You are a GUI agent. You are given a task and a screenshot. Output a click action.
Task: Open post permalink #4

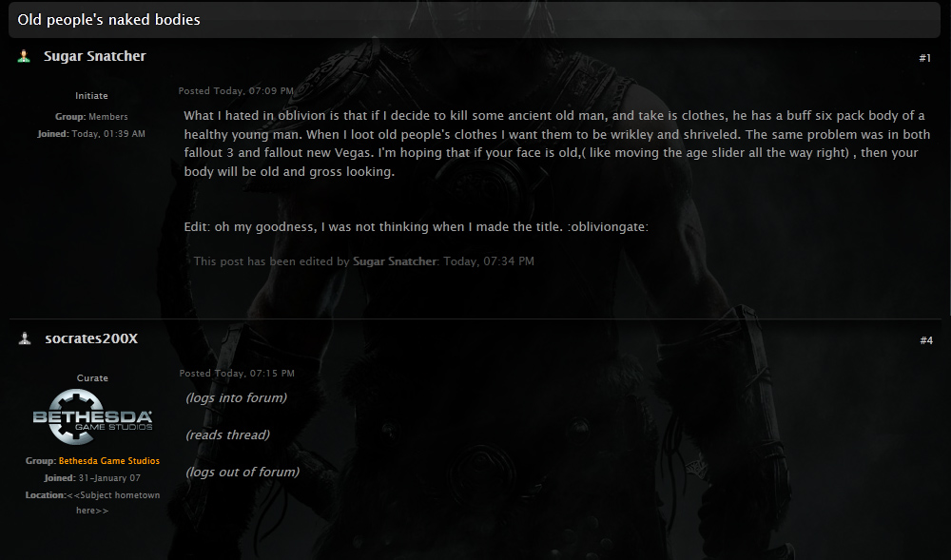pos(926,340)
